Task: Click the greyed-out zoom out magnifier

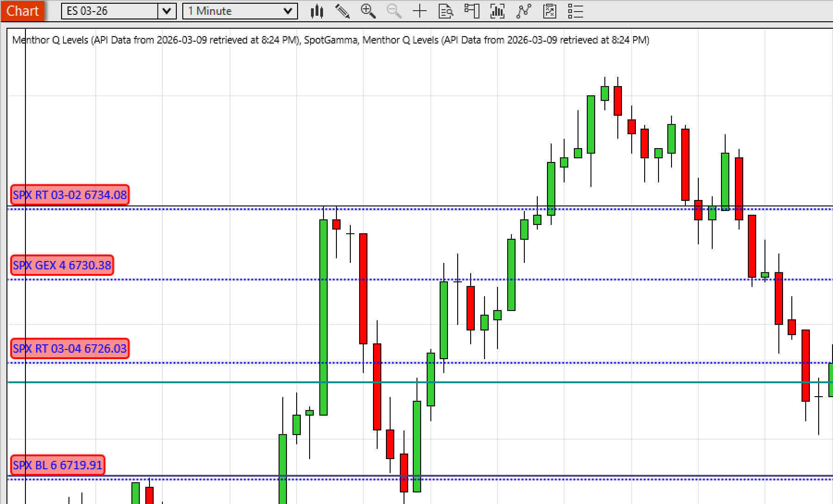Action: 394,11
